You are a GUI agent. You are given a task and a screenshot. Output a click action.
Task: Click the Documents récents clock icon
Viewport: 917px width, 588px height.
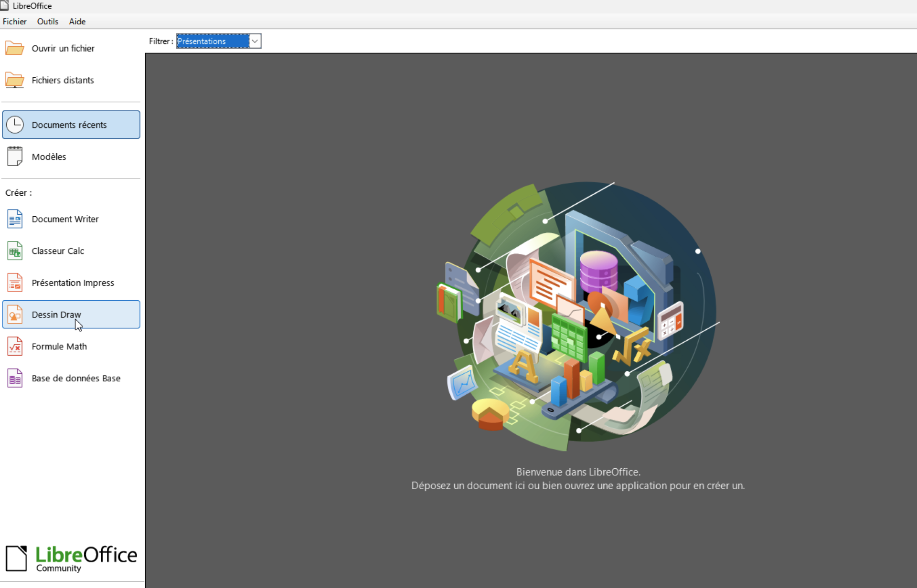15,125
